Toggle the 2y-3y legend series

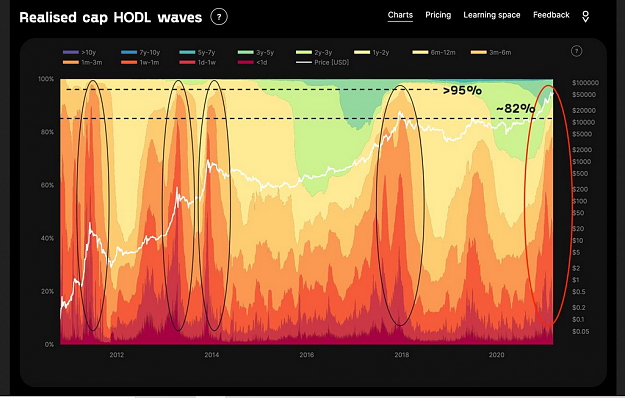[314, 52]
